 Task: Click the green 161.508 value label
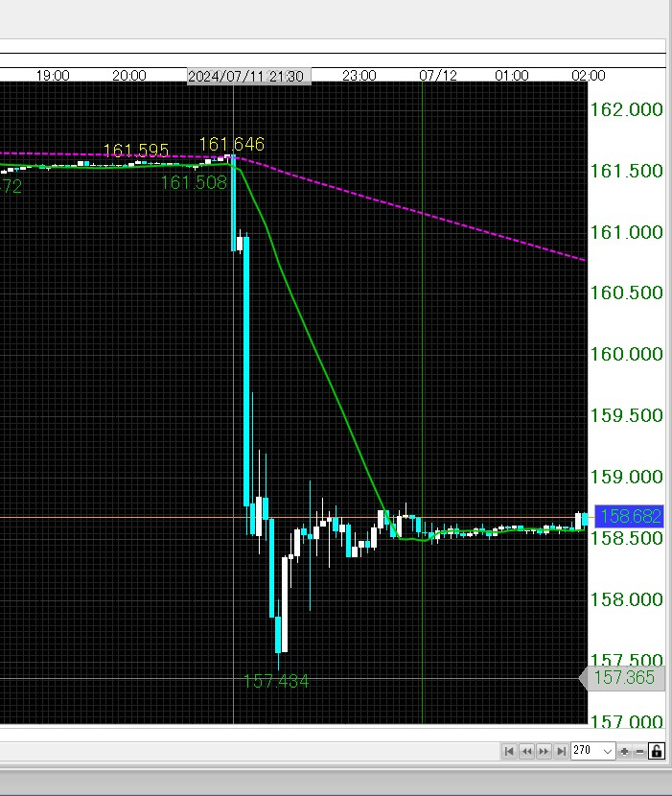click(194, 183)
